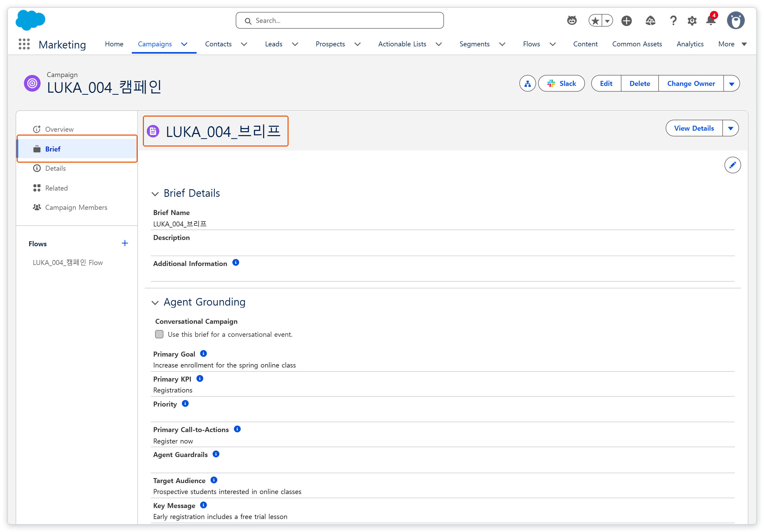Image resolution: width=764 pixels, height=532 pixels.
Task: Open the Notifications bell
Action: (x=711, y=21)
